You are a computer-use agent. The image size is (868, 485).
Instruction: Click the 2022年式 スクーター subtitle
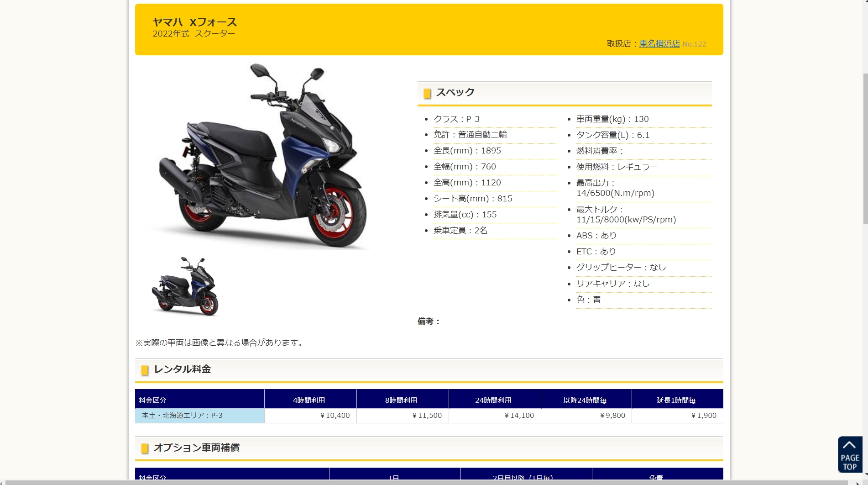(x=194, y=34)
